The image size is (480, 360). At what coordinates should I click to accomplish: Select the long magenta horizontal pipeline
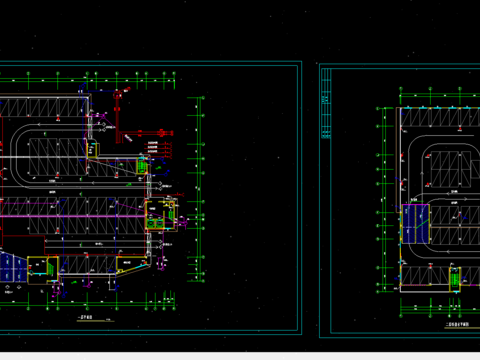click(73, 216)
